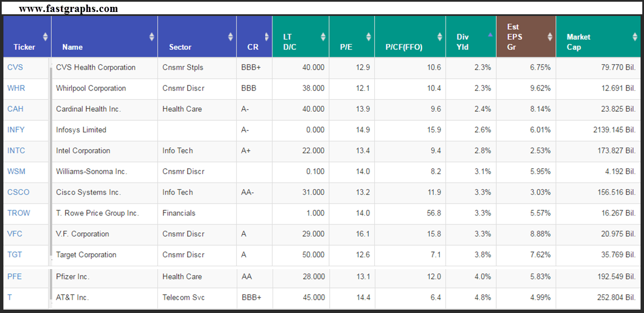Click 50.000 LT D/C value for Target

point(314,255)
